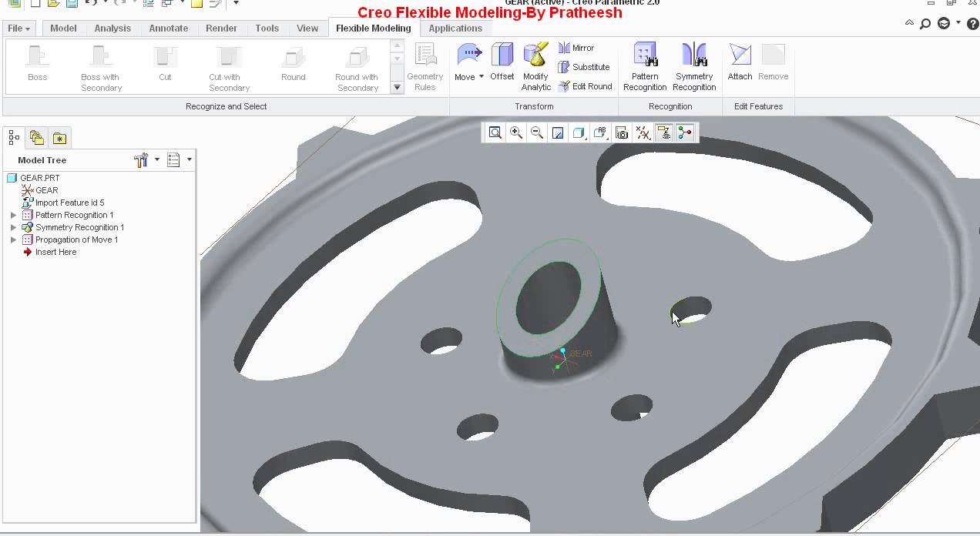Screen dimensions: 980x536
Task: Open the Model Tree Show dropdown arrow
Action: 190,160
